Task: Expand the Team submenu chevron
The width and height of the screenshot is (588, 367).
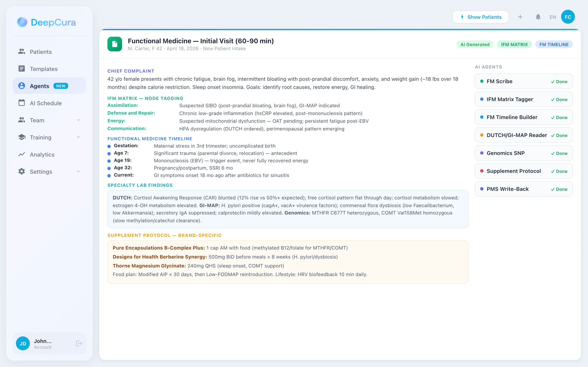Action: pos(78,120)
